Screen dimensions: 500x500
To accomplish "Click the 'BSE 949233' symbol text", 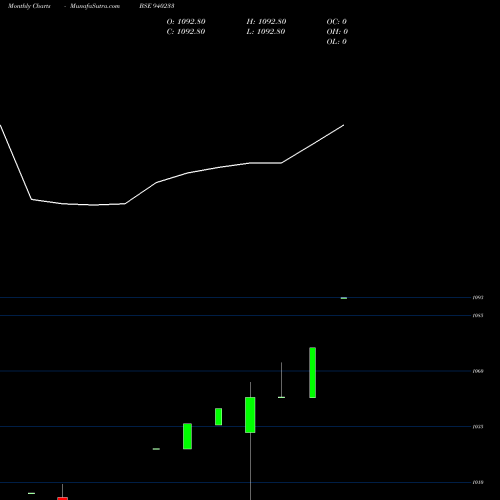I will (157, 6).
